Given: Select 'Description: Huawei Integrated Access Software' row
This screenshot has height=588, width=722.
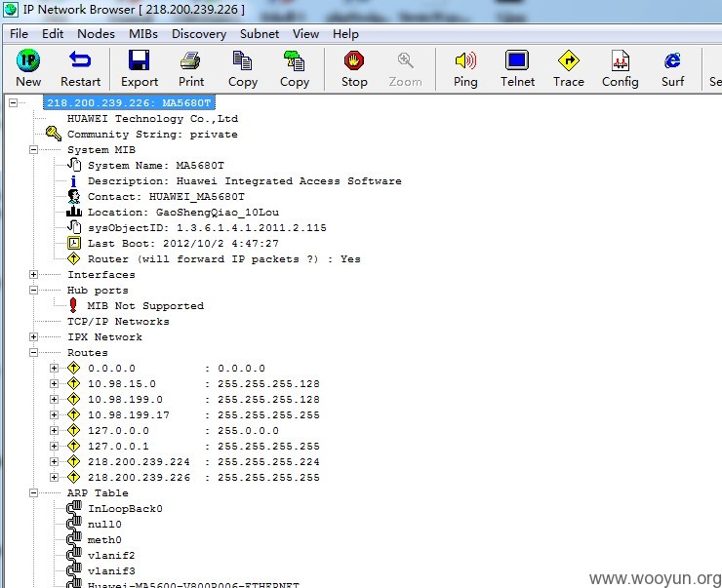Looking at the screenshot, I should point(245,180).
